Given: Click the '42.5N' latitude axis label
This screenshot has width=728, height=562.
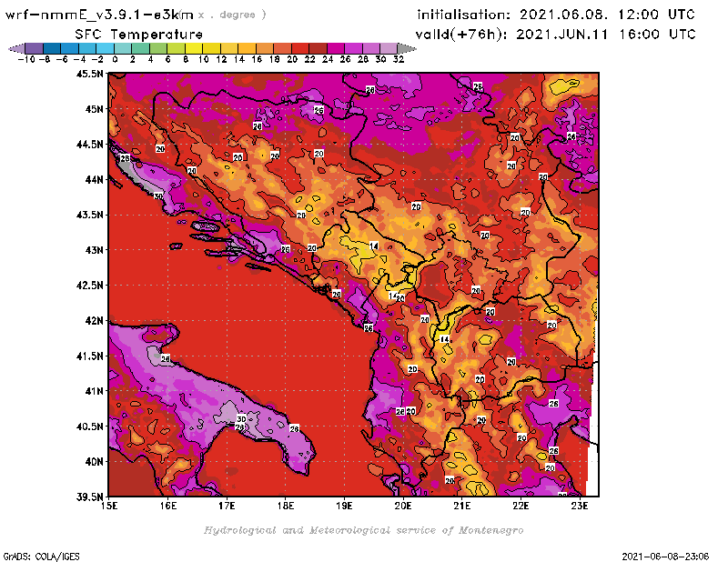Looking at the screenshot, I should [89, 285].
